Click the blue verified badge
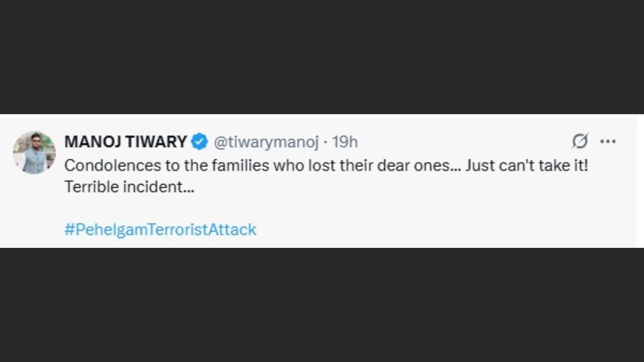The width and height of the screenshot is (644, 362). coord(200,142)
